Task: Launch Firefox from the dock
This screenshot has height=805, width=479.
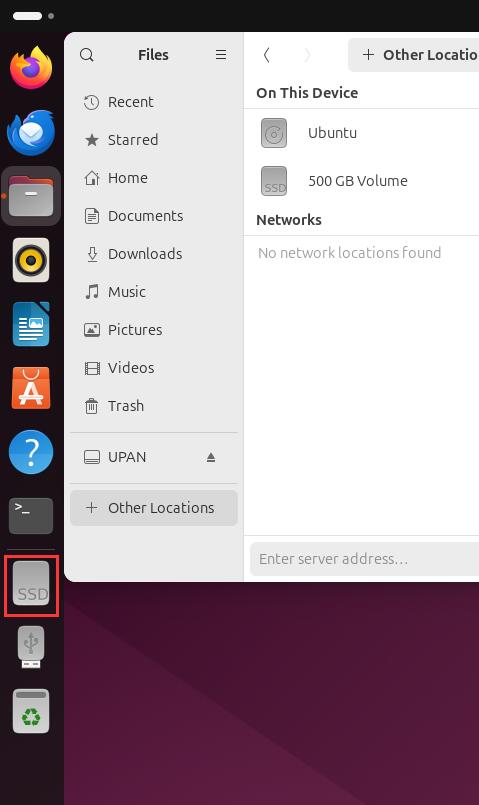Action: tap(31, 68)
